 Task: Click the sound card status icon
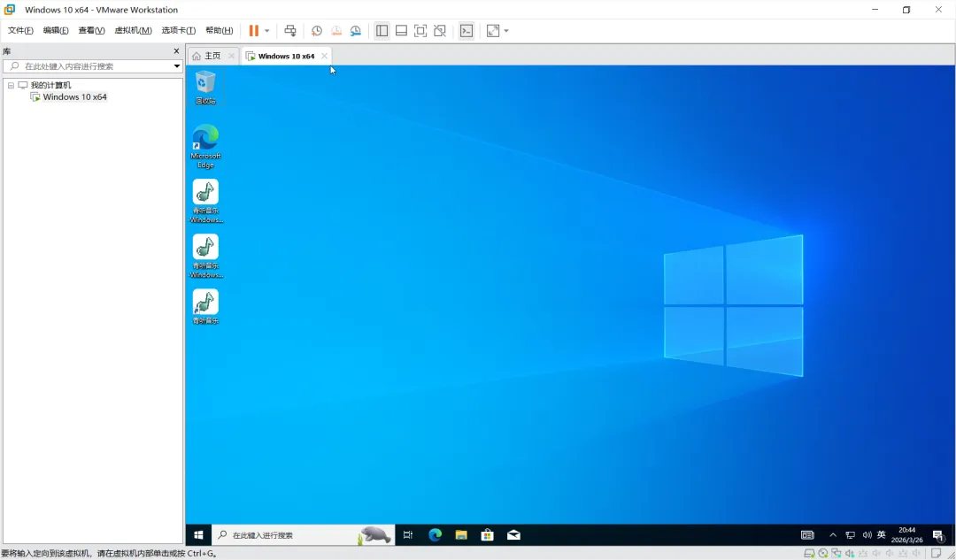click(x=849, y=553)
